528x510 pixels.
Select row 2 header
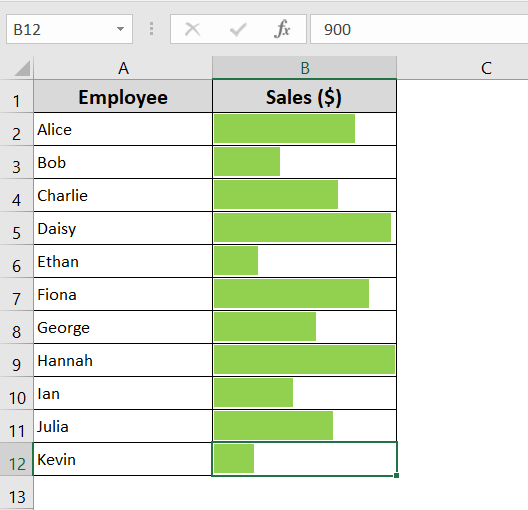click(x=16, y=129)
